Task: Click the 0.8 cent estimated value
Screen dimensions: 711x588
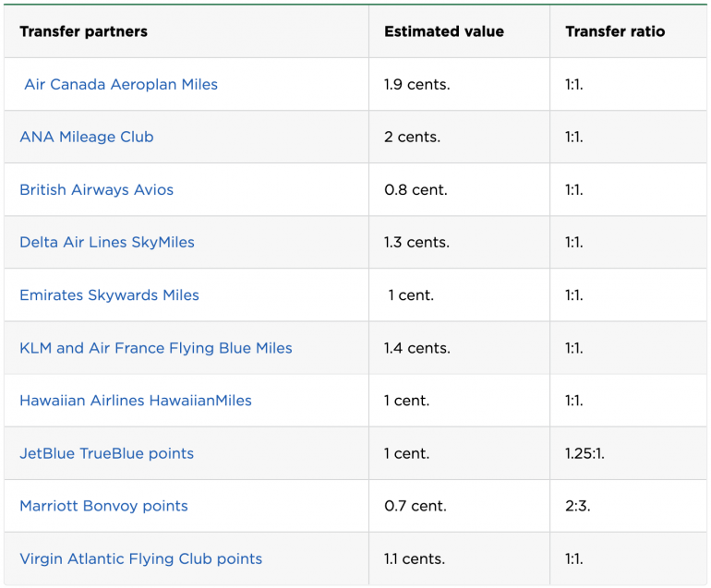Action: (416, 189)
